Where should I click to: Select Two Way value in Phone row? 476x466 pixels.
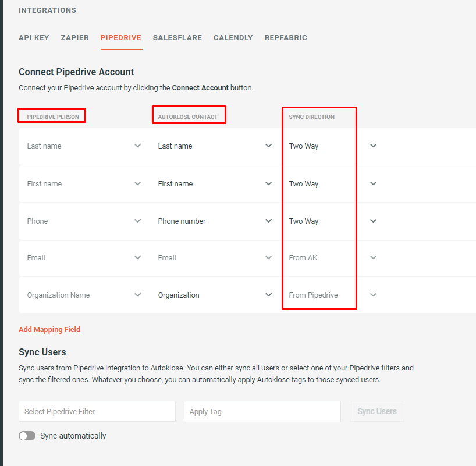click(x=304, y=221)
